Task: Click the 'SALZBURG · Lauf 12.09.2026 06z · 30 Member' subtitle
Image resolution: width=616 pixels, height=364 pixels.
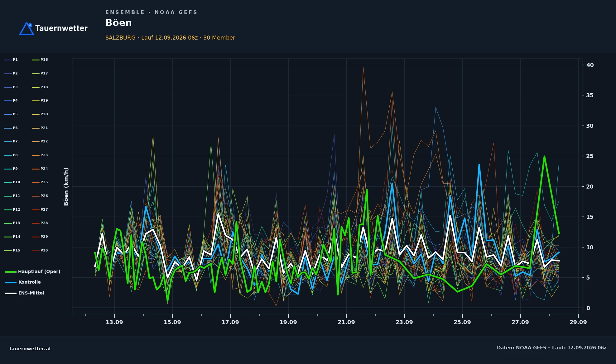Action: pos(170,38)
